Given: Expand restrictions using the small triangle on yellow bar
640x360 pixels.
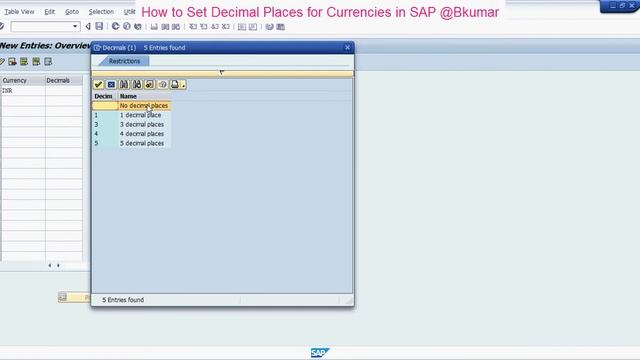Looking at the screenshot, I should [x=222, y=72].
